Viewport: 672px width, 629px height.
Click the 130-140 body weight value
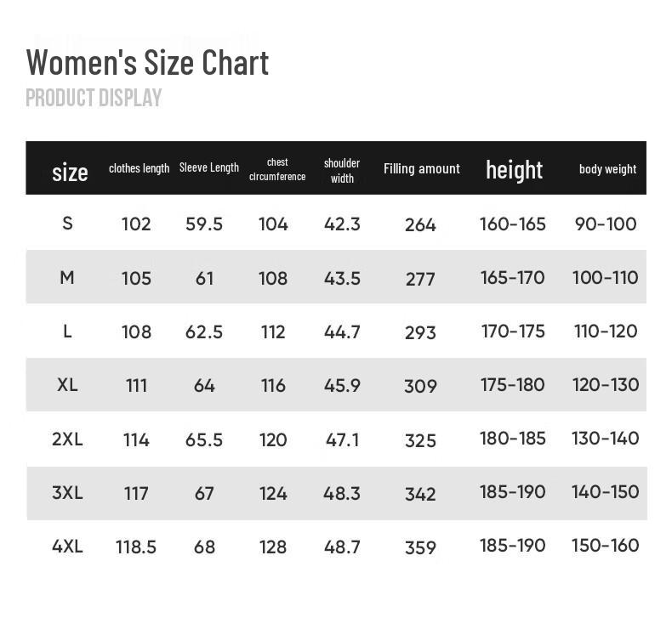[x=605, y=439]
